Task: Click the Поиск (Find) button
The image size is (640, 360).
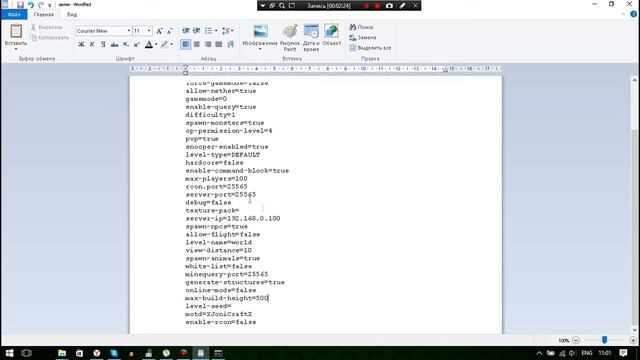Action: [361, 27]
